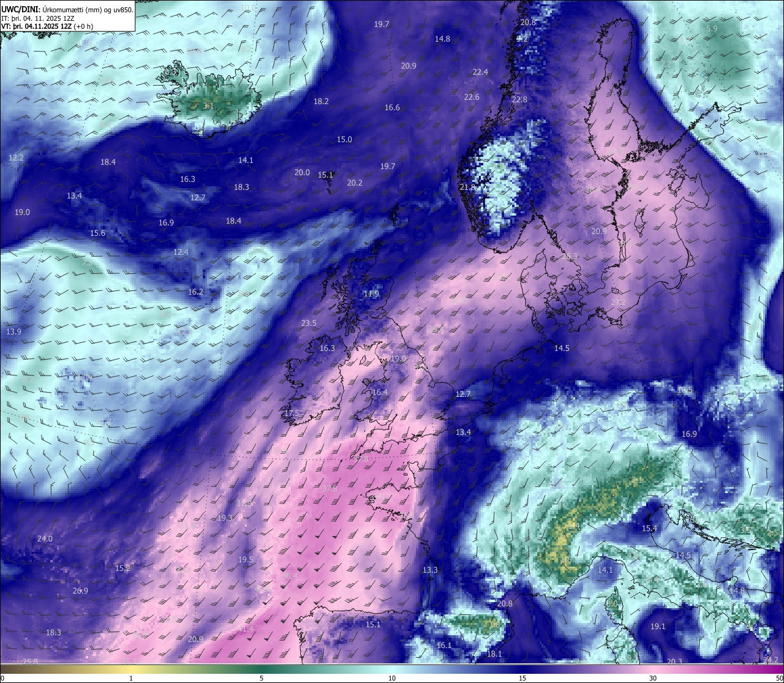This screenshot has height=683, width=784.
Task: Select the 24.0 value in the lower left
Action: (x=45, y=539)
